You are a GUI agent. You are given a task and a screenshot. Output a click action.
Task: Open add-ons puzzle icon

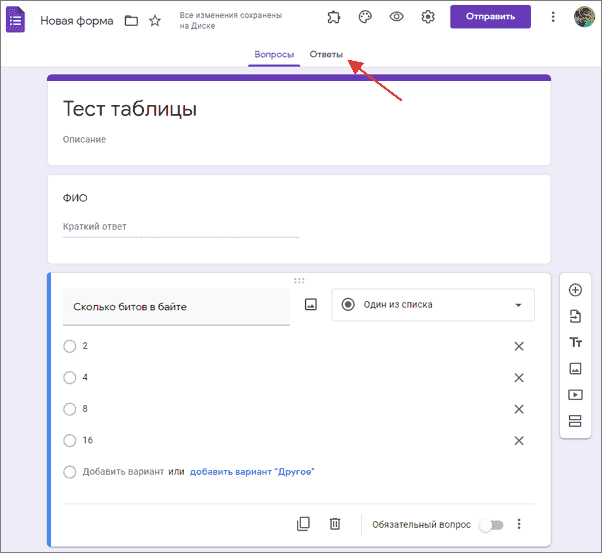(334, 17)
